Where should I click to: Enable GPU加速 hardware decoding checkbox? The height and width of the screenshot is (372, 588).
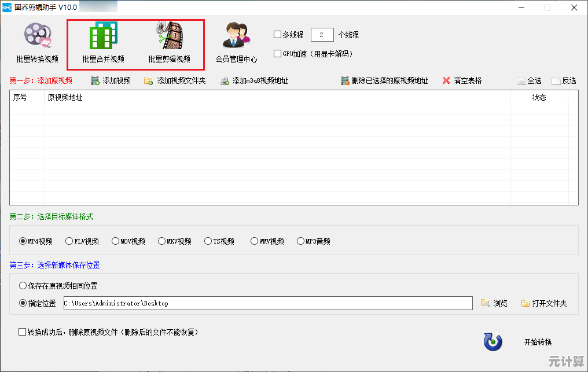click(278, 54)
